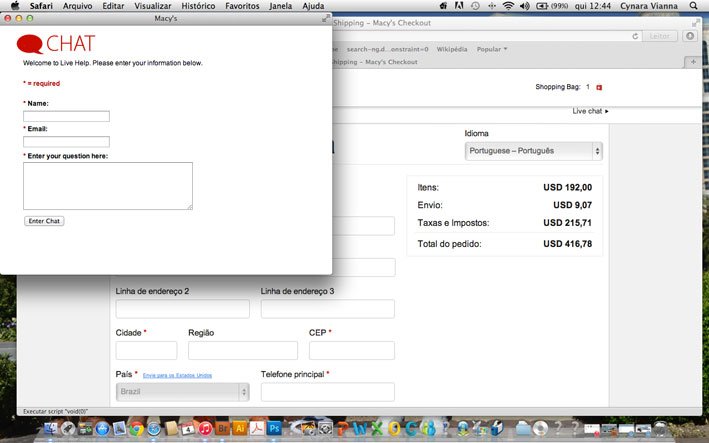Open Preview from the dock
This screenshot has height=443, width=709.
[x=119, y=428]
